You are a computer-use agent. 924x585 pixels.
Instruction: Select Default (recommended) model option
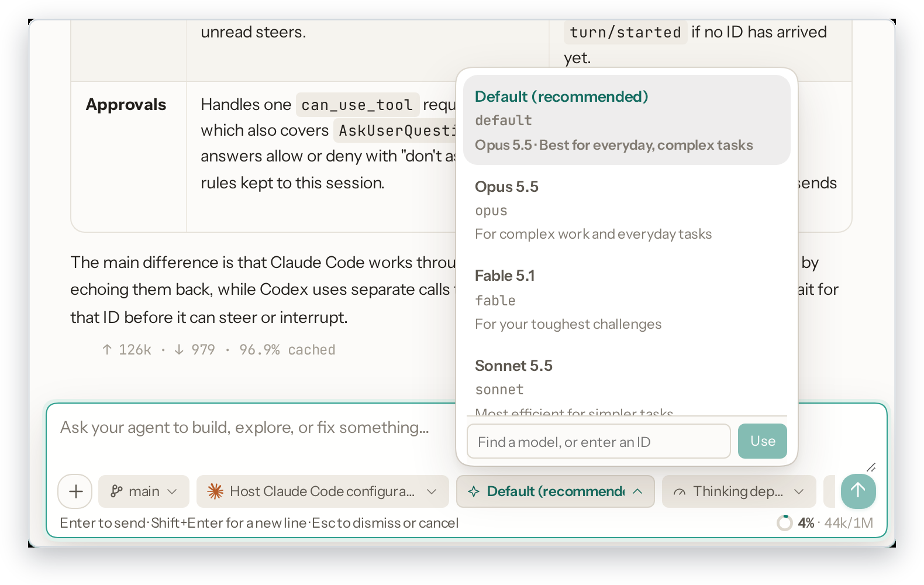pyautogui.click(x=626, y=120)
